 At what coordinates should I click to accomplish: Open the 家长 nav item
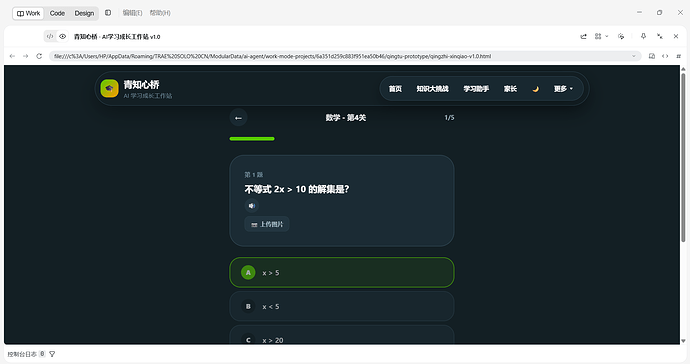[510, 89]
